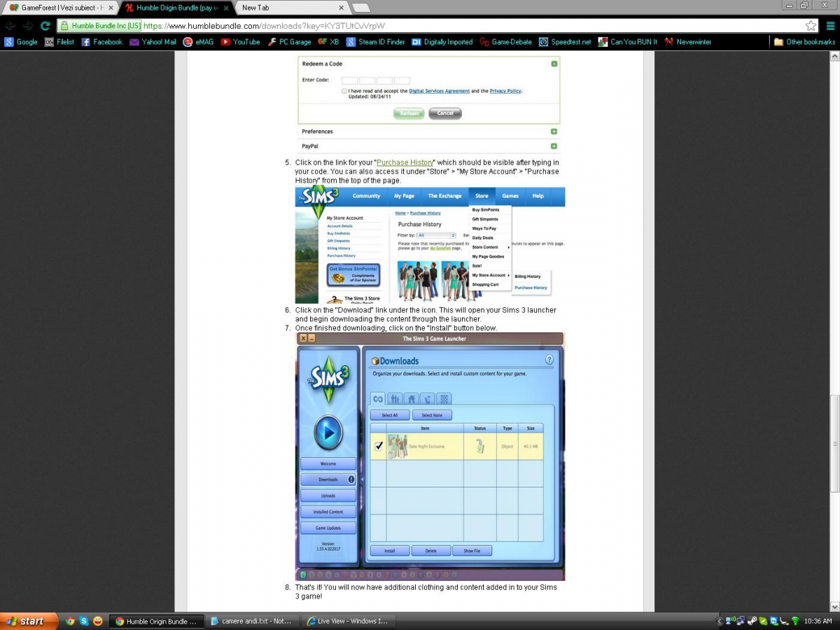Reload the Humble Bundle page
The width and height of the screenshot is (840, 630).
pos(45,26)
